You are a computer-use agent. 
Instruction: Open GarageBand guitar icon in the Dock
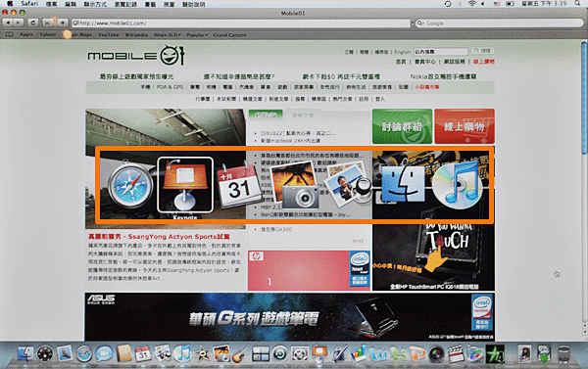[x=240, y=353]
